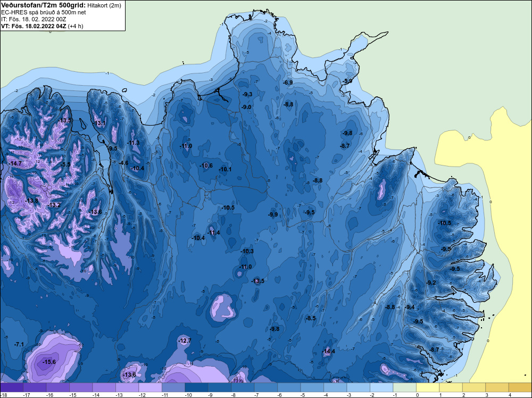This screenshot has width=532, height=398.
Task: Select the legend swatch labeled -7
Action: pos(265,387)
